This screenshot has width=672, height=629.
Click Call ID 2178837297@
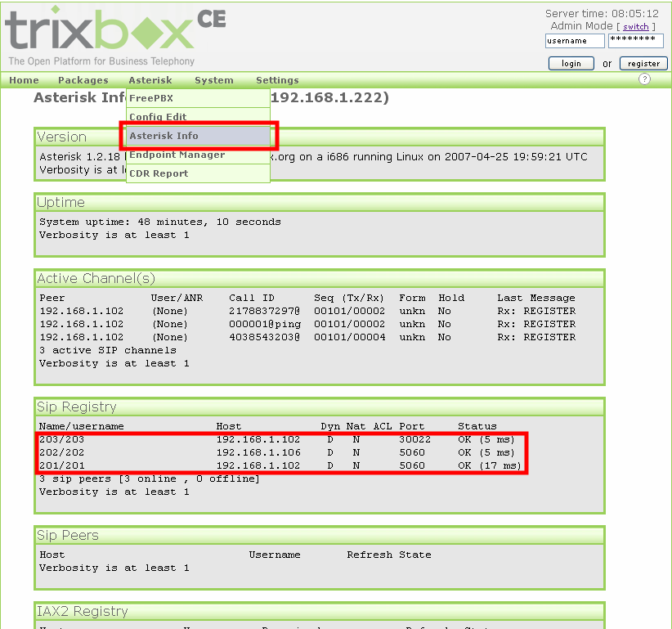(264, 311)
